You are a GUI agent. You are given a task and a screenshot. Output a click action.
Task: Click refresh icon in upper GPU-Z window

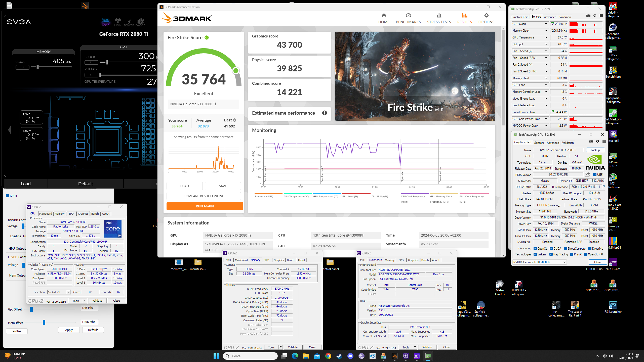595,16
